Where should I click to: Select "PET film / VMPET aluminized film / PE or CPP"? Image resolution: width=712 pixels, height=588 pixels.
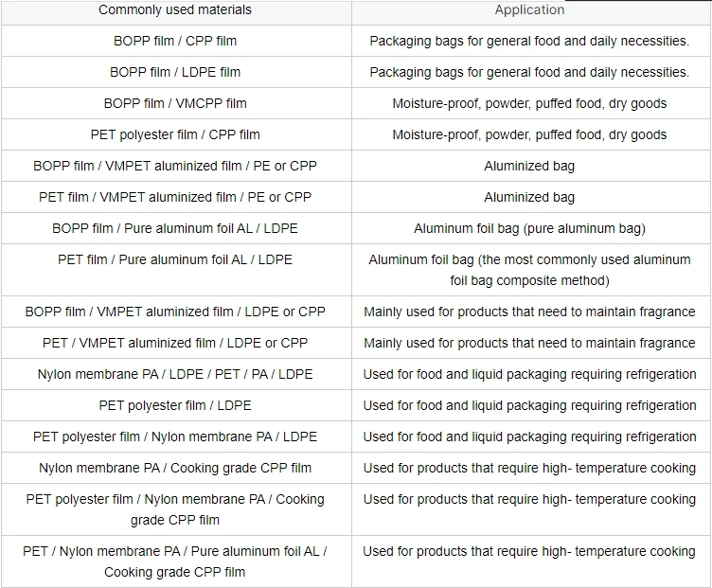(175, 197)
